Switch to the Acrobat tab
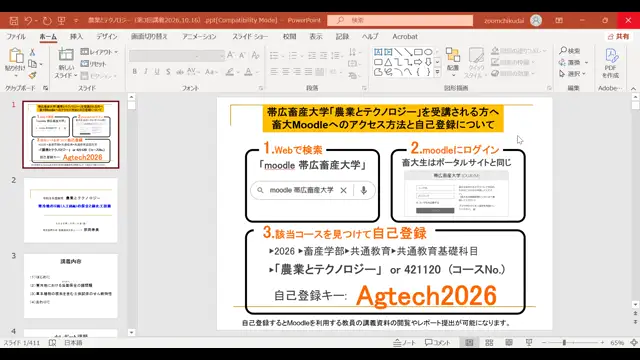Viewport: 640px width, 360px height. 405,37
